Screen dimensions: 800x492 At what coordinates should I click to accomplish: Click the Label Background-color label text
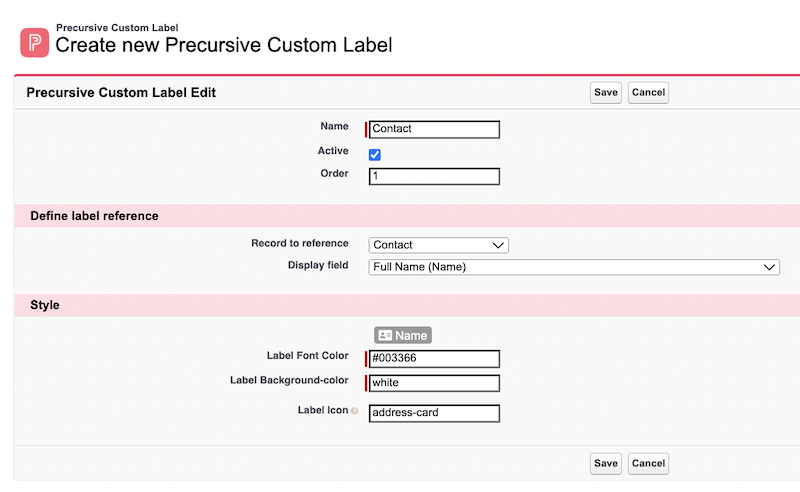(289, 380)
